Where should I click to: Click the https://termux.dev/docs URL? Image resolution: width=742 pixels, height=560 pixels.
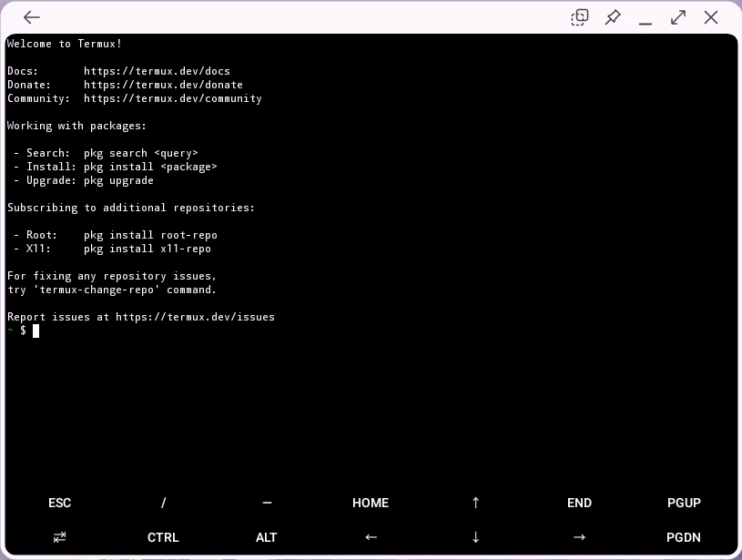[x=157, y=71]
